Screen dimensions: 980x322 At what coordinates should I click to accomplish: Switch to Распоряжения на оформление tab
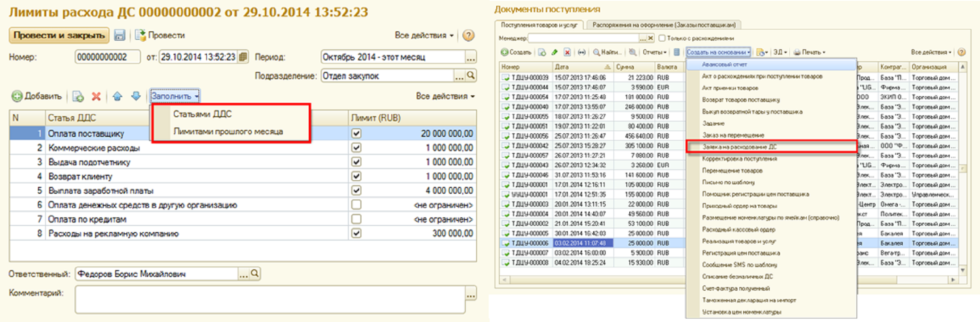pyautogui.click(x=664, y=25)
